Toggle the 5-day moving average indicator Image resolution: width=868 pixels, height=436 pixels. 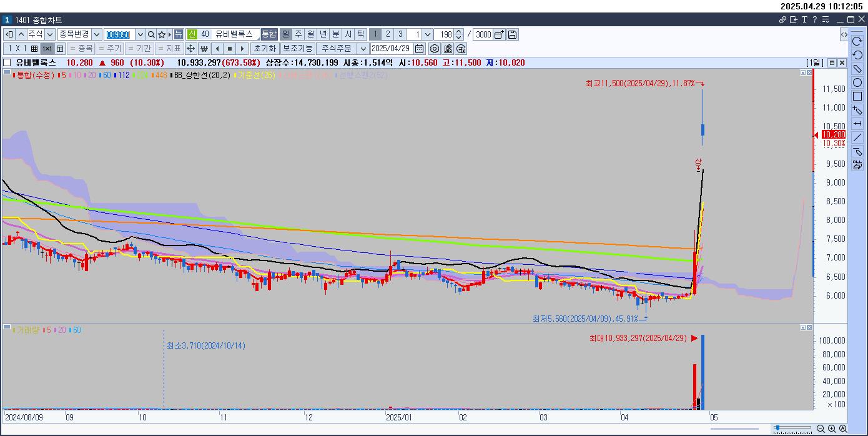coord(62,75)
